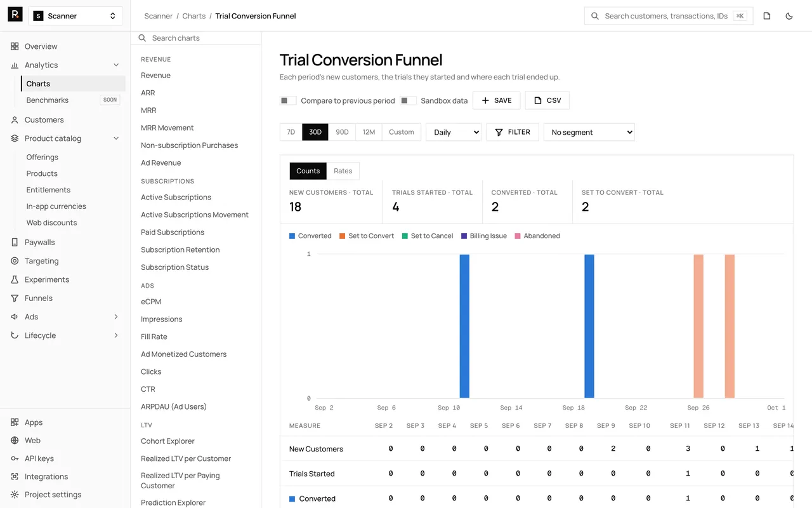Select the 12M time range

coord(369,132)
